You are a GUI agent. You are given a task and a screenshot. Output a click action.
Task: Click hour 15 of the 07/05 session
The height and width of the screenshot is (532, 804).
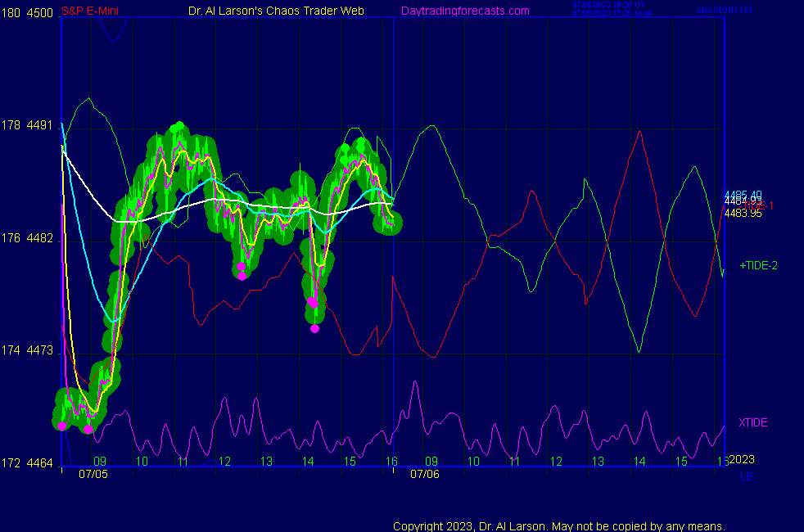(350, 462)
